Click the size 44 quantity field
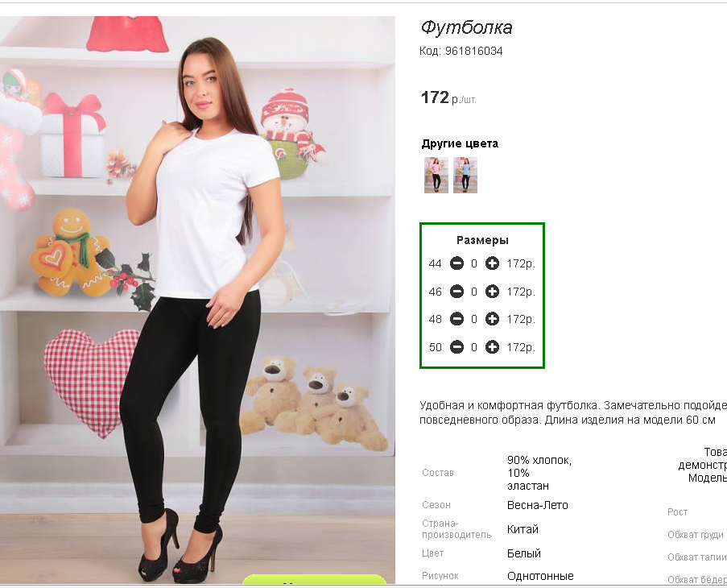727x588 pixels. [474, 263]
